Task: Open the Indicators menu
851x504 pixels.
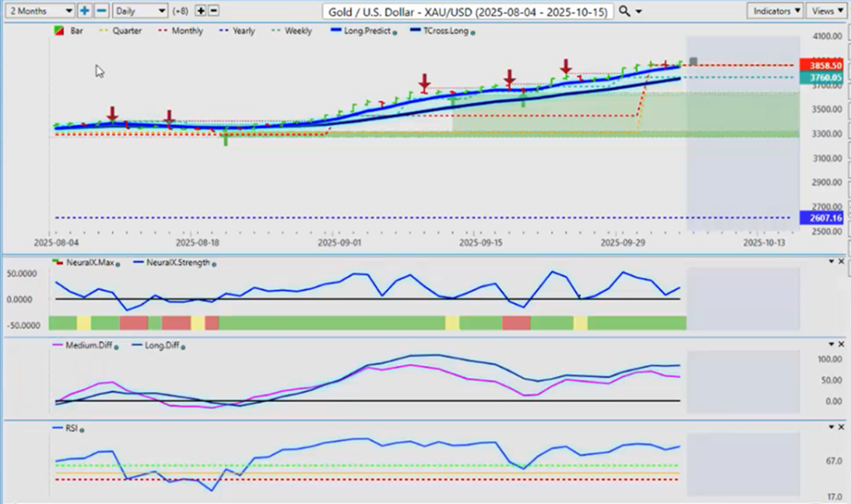Action: tap(775, 11)
